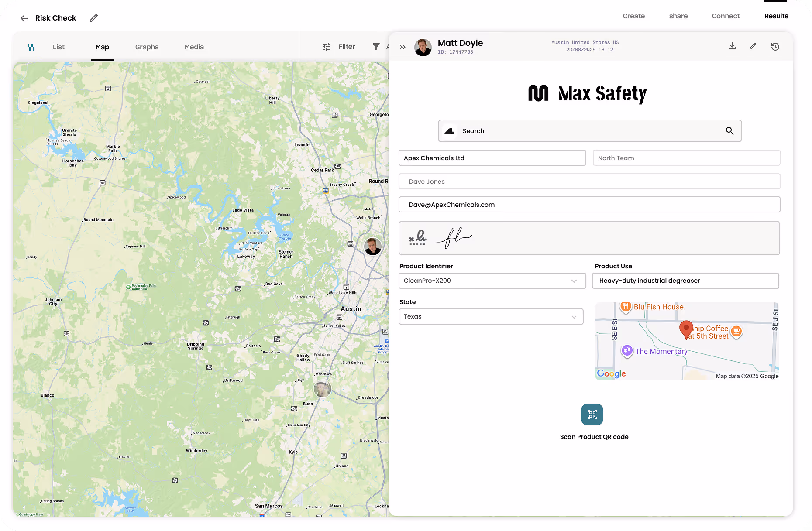The image size is (812, 531).
Task: Edit the record with pencil icon
Action: 753,46
